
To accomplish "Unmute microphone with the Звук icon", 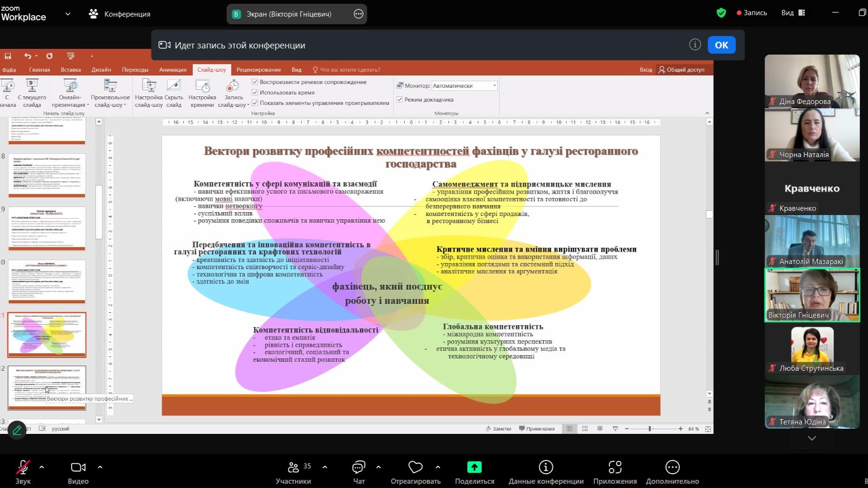I will 22,468.
